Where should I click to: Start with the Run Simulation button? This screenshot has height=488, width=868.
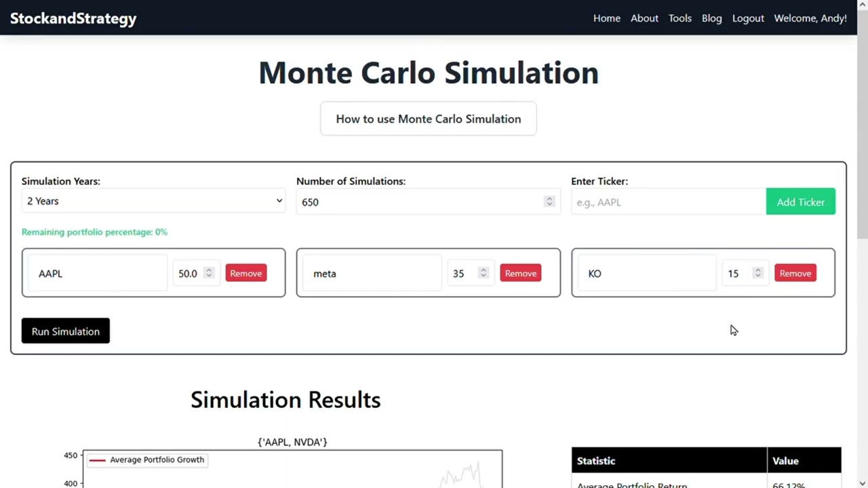pos(65,331)
